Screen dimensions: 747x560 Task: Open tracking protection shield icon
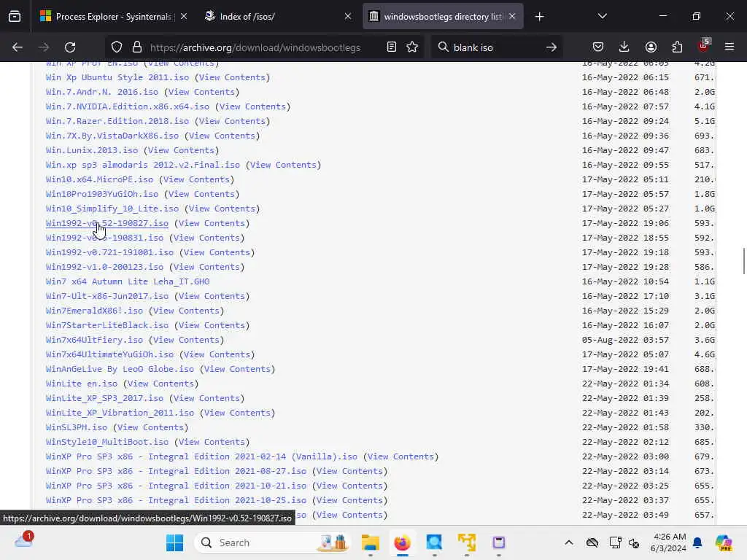117,47
